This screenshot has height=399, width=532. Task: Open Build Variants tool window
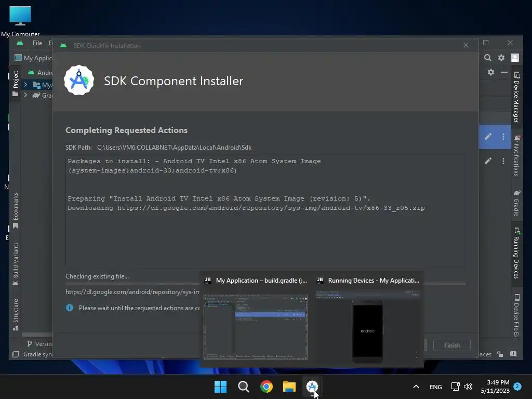tap(15, 263)
